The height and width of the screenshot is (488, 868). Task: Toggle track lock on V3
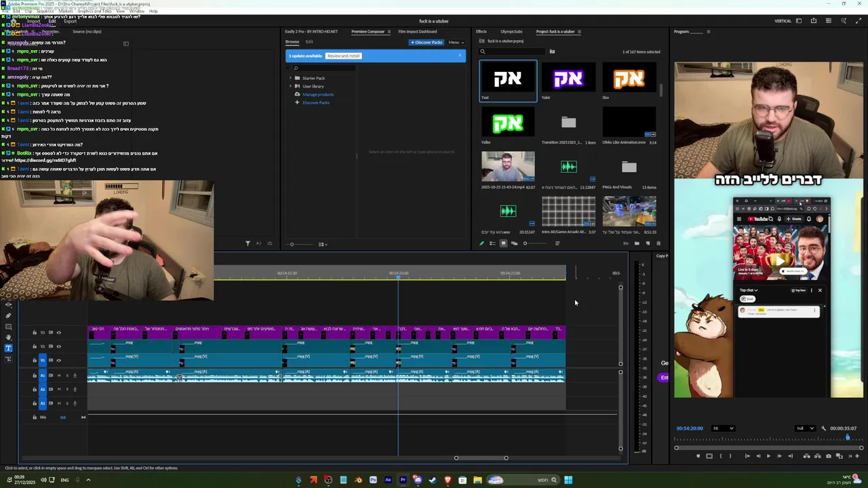(x=35, y=332)
